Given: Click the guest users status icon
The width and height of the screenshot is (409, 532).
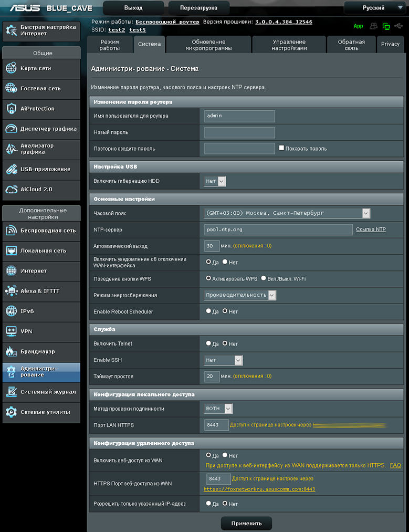Looking at the screenshot, I should [373, 26].
